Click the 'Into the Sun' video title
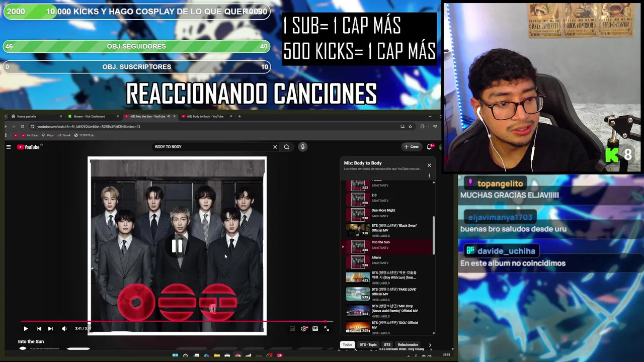 coord(31,342)
